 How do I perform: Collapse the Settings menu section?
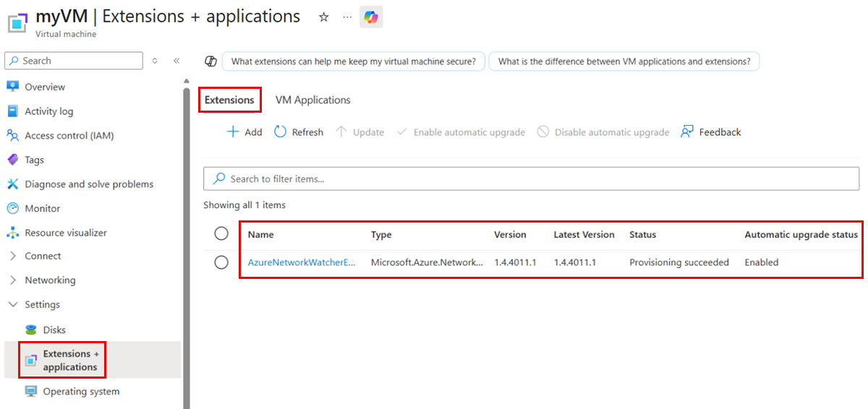(42, 304)
